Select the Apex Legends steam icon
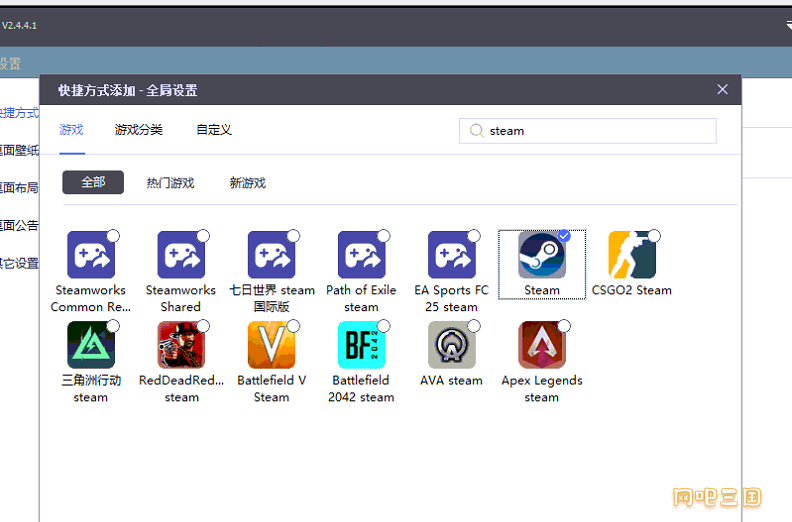Image resolution: width=792 pixels, height=522 pixels. 541,345
